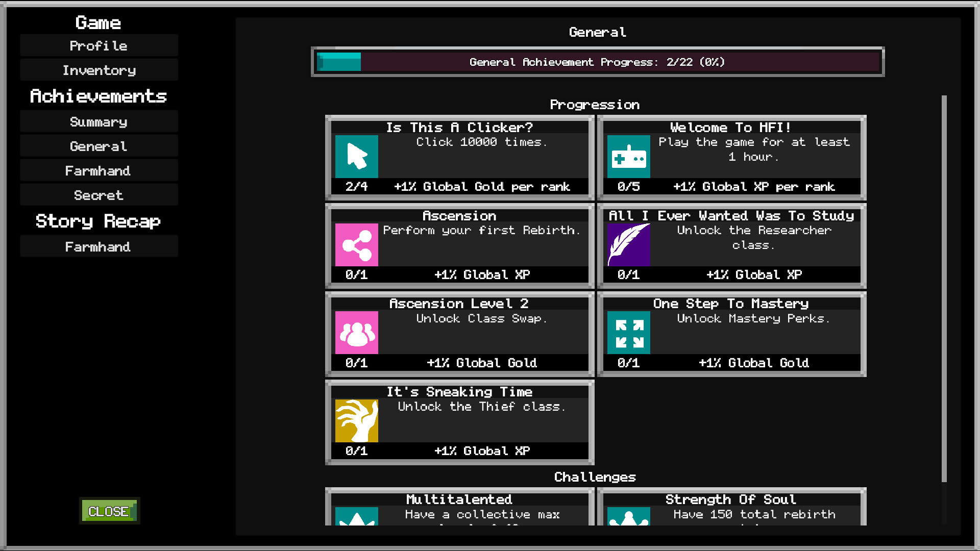
Task: Select the pink share icon on Ascension card
Action: coord(356,245)
